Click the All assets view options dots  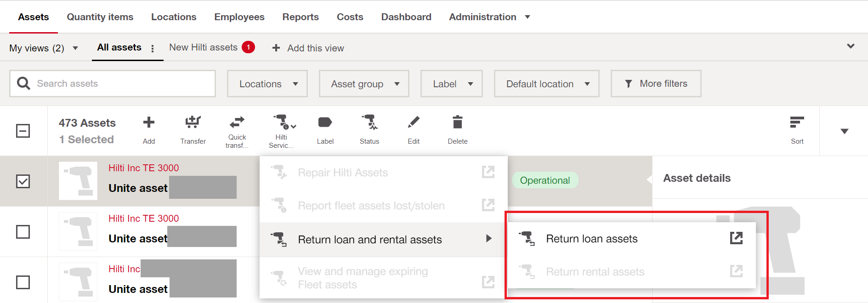tap(153, 48)
